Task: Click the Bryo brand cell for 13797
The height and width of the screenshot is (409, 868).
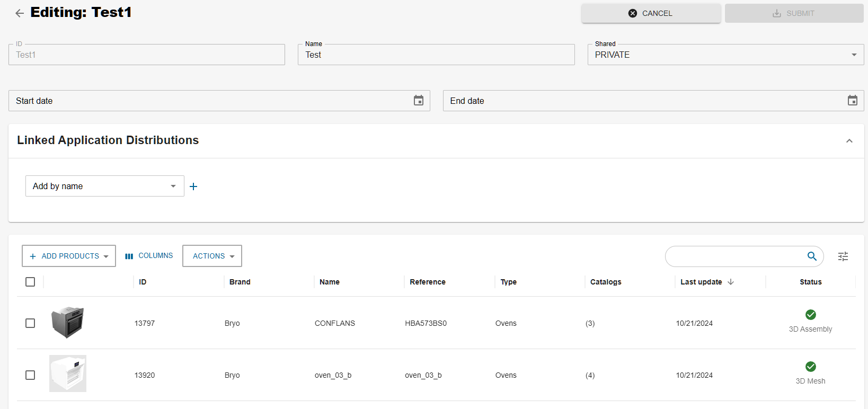Action: pyautogui.click(x=232, y=323)
